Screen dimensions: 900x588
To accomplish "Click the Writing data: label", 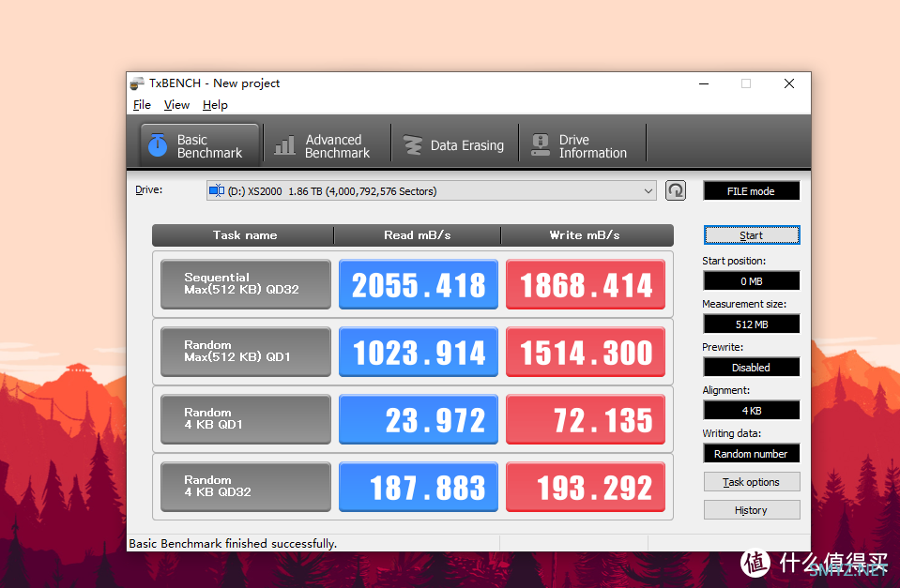I will click(732, 433).
